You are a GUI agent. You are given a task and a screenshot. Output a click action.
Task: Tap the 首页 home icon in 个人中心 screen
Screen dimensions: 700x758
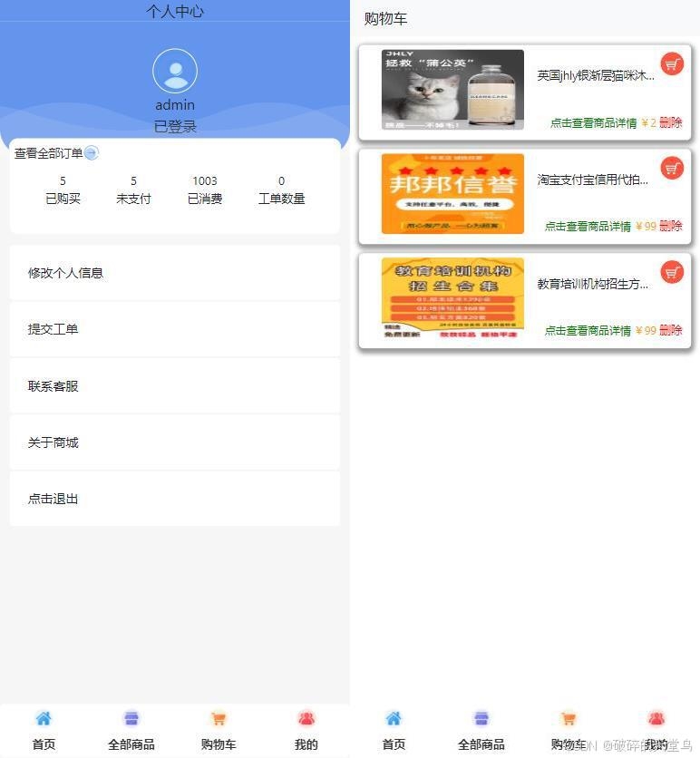click(44, 719)
